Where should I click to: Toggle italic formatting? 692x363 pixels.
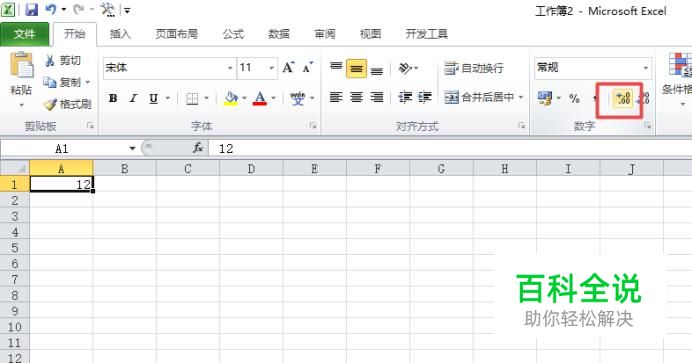133,98
